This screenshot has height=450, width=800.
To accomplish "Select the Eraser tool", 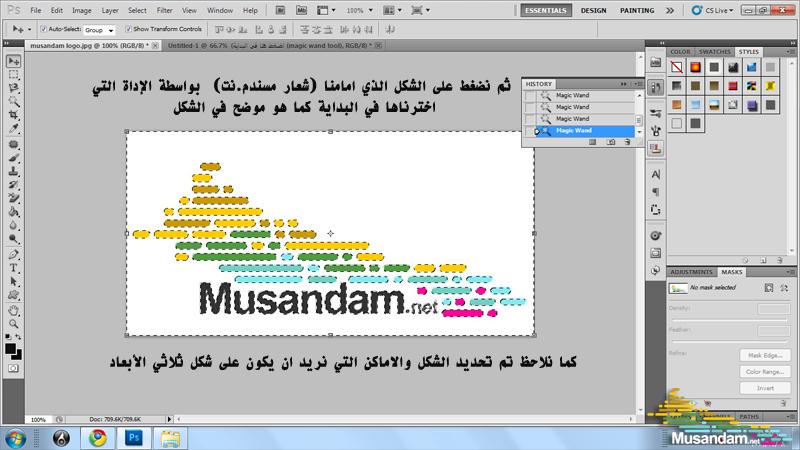I will (13, 198).
